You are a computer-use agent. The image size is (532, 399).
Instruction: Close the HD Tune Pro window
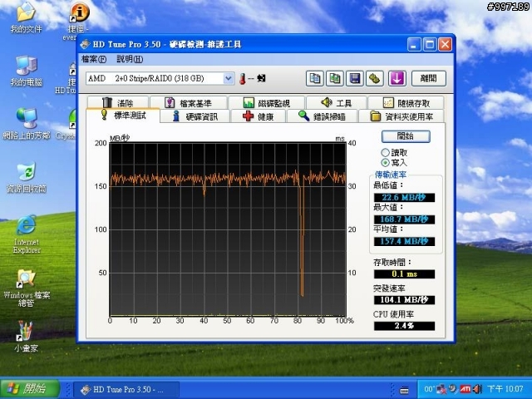click(x=446, y=44)
